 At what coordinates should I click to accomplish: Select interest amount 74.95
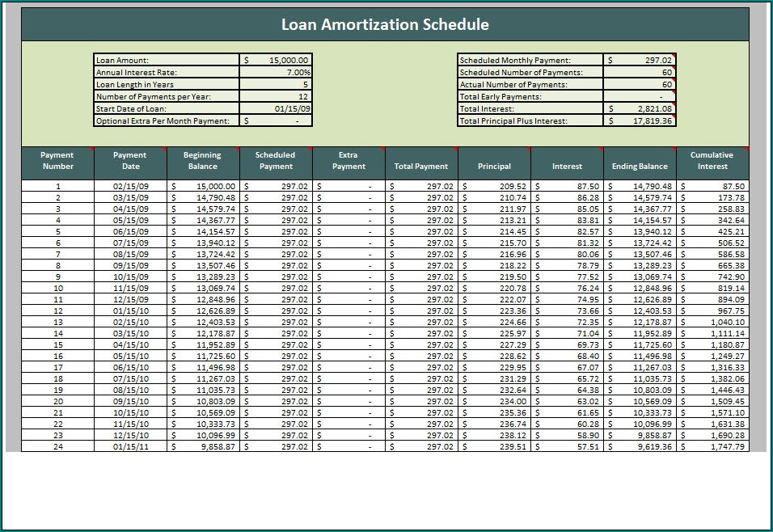[567, 300]
